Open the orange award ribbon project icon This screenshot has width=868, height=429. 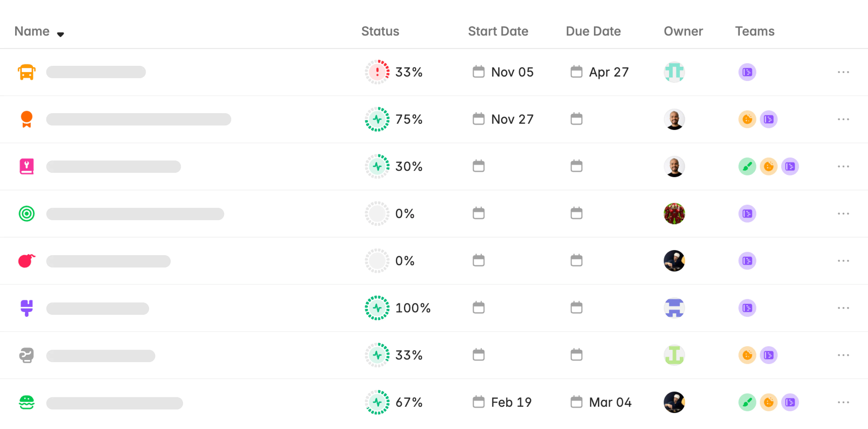tap(27, 119)
